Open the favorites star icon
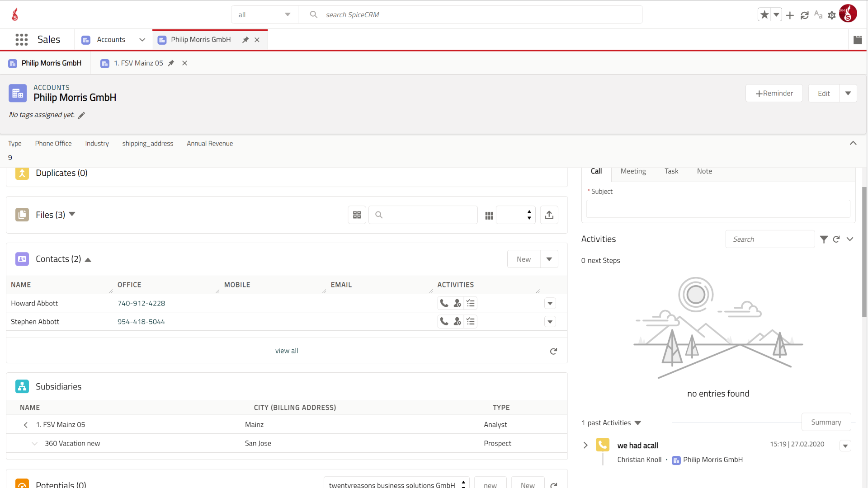Viewport: 868px width, 488px height. tap(764, 14)
